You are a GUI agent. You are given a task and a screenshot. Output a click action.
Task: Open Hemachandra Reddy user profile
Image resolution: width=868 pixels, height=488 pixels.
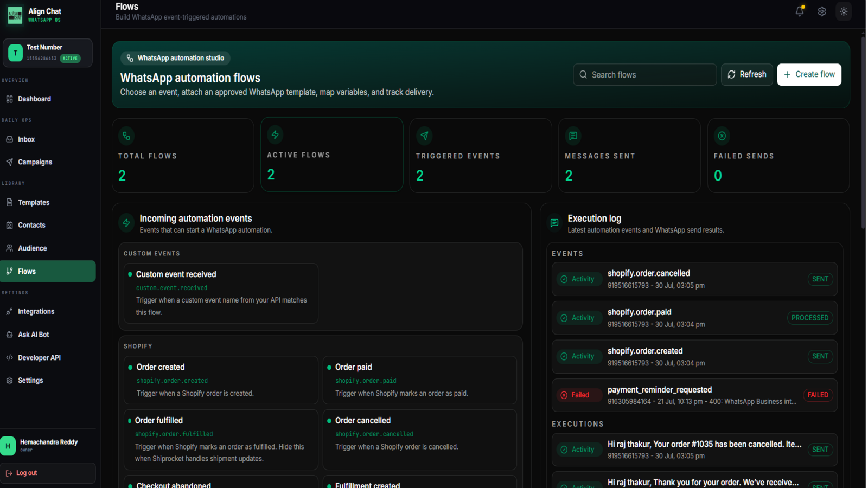point(48,445)
